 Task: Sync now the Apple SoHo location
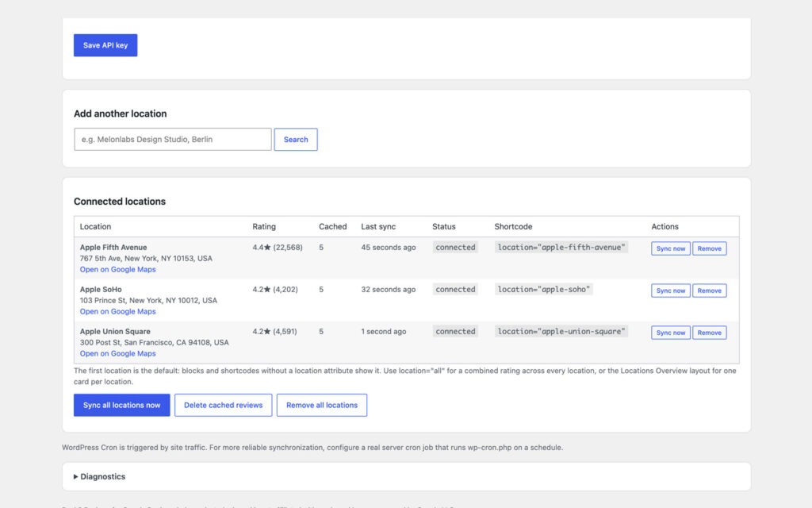tap(671, 291)
